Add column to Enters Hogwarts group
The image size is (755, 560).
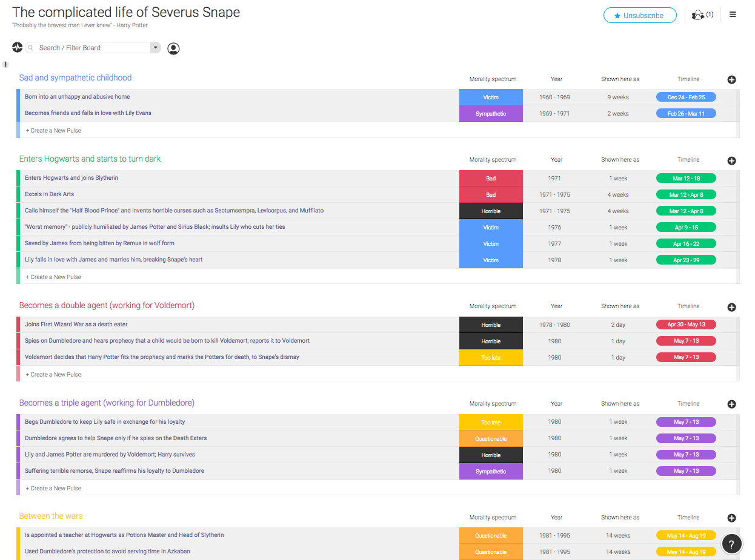(x=731, y=161)
